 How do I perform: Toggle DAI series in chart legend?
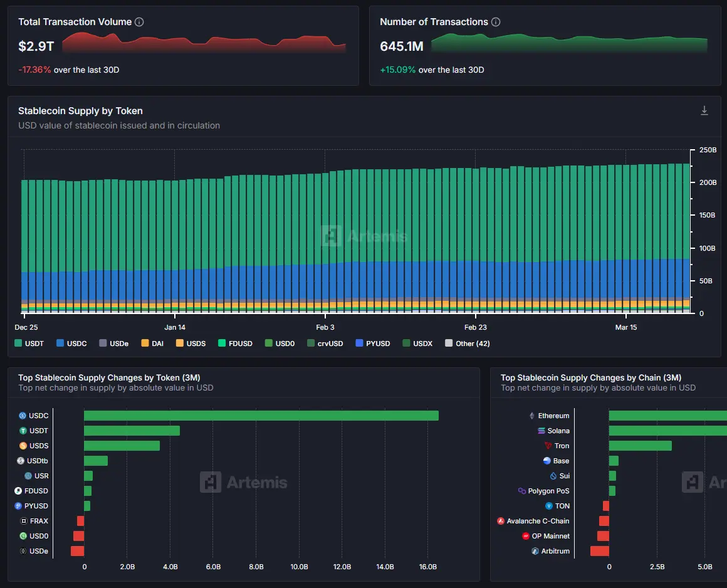pyautogui.click(x=152, y=343)
